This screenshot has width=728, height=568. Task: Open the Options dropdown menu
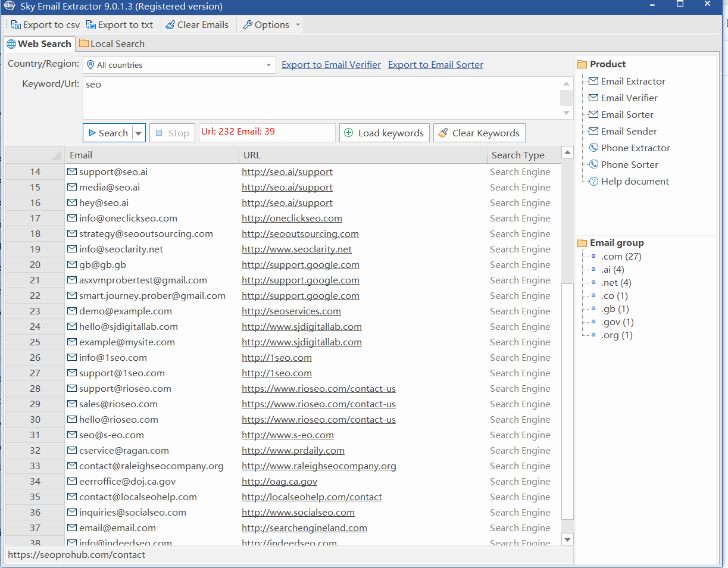(x=270, y=24)
